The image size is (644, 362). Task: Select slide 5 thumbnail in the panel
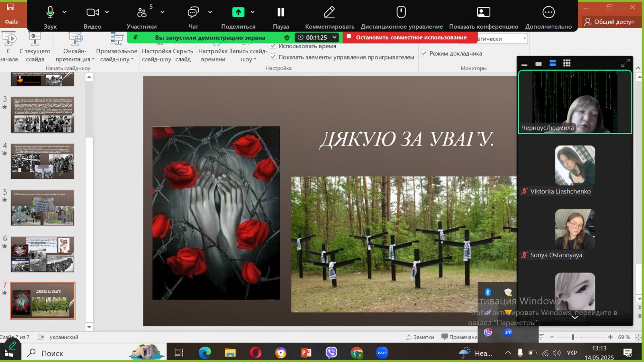click(x=43, y=208)
